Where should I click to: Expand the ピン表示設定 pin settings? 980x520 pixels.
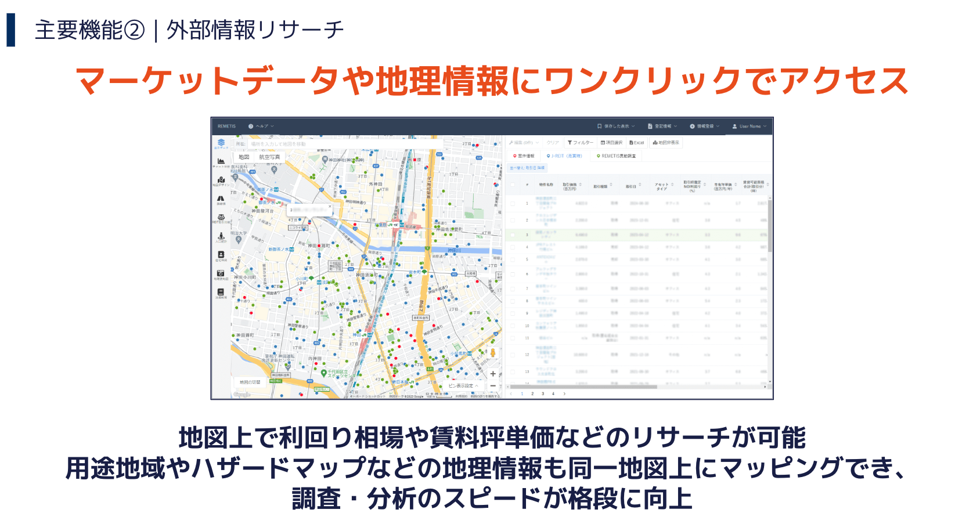[x=463, y=386]
